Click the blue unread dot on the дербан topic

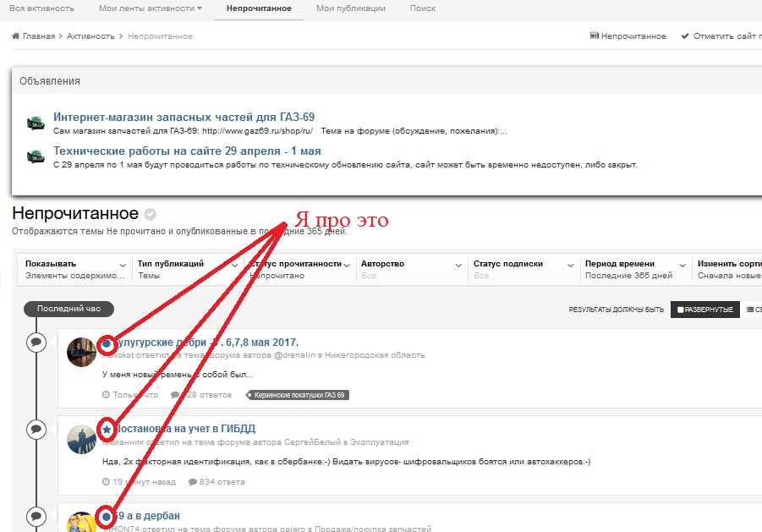point(107,516)
